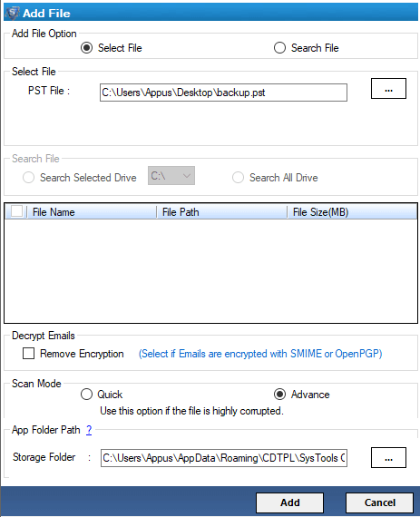Click the PST File path input field

point(223,93)
